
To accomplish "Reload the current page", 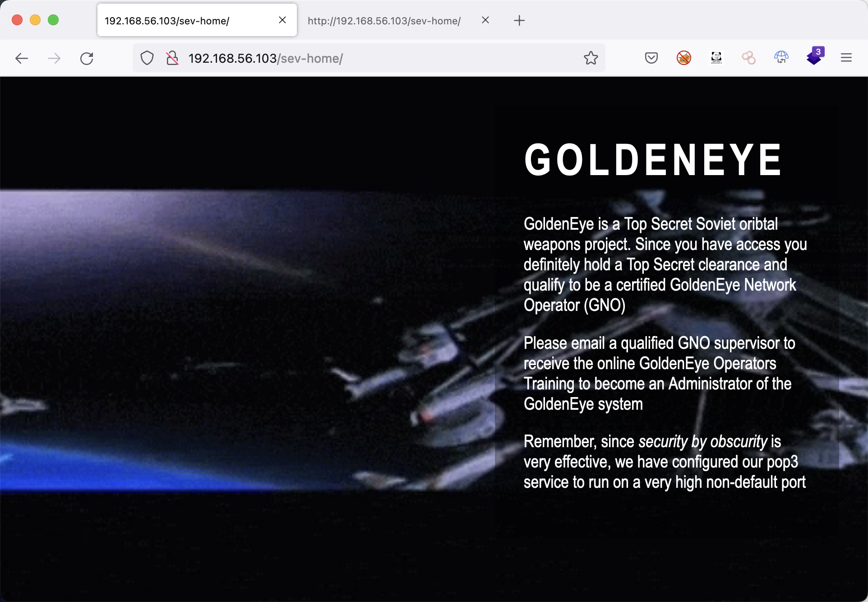I will point(87,58).
